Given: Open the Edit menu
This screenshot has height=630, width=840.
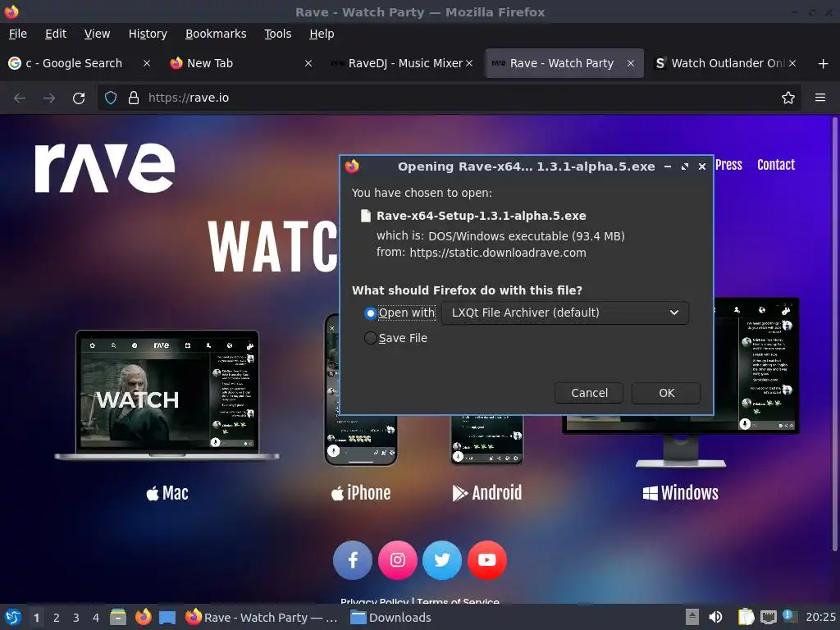Looking at the screenshot, I should click(x=56, y=34).
